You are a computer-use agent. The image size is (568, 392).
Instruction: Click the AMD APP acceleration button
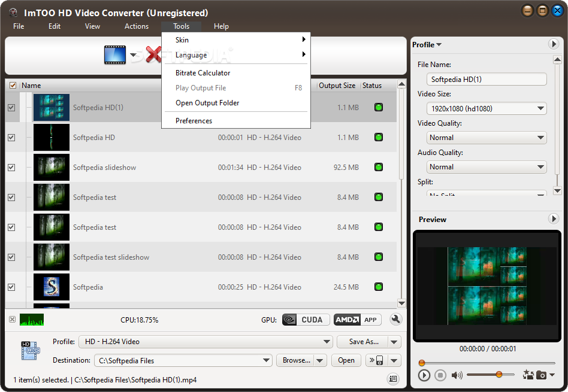click(x=357, y=320)
